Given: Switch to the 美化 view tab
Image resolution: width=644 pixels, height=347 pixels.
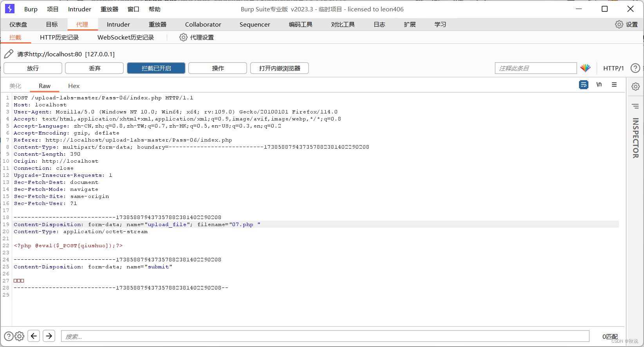Looking at the screenshot, I should click(15, 86).
